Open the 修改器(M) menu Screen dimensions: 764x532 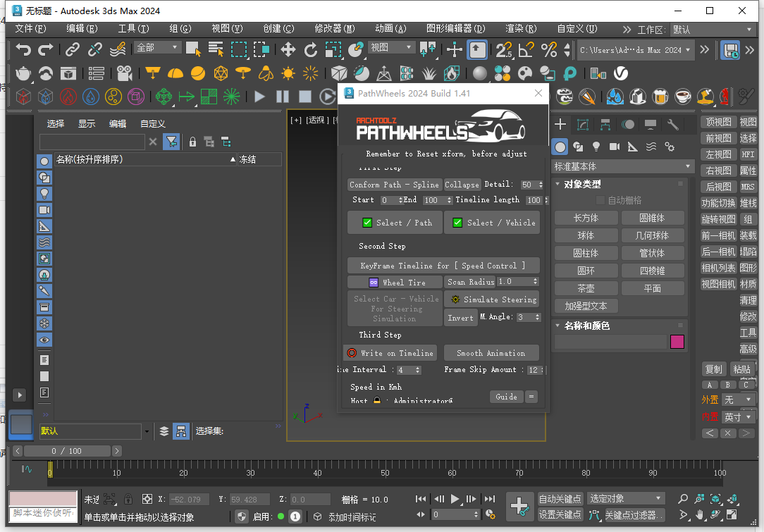[x=335, y=29]
